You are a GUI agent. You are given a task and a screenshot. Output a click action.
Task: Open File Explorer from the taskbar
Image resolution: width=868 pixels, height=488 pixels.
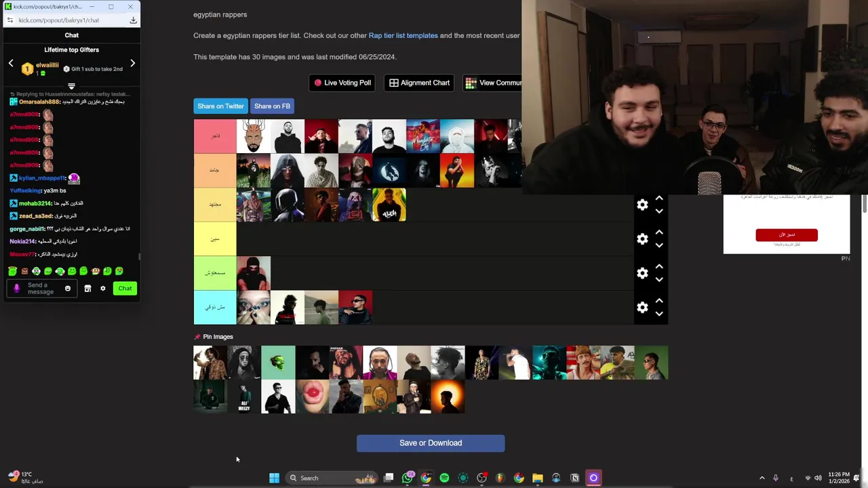pos(537,478)
